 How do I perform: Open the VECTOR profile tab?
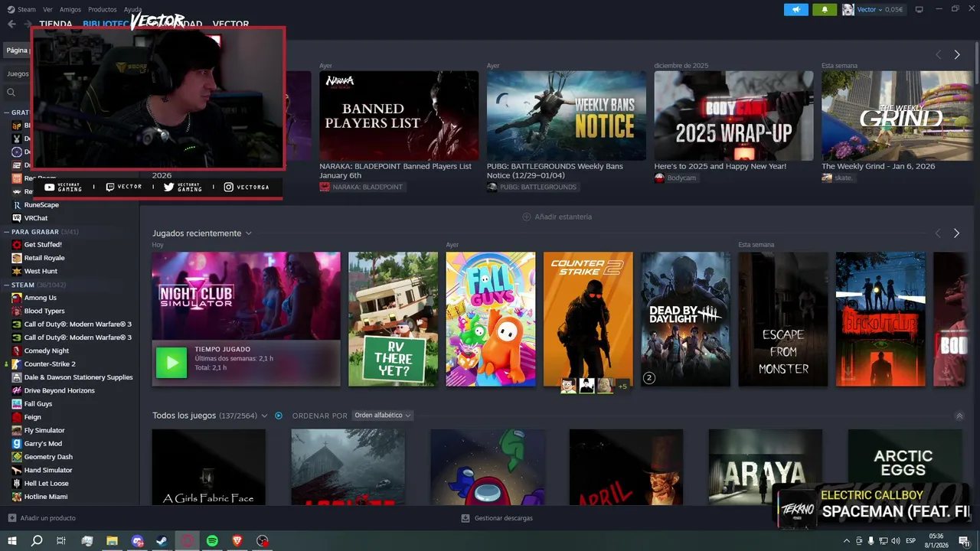tap(230, 24)
